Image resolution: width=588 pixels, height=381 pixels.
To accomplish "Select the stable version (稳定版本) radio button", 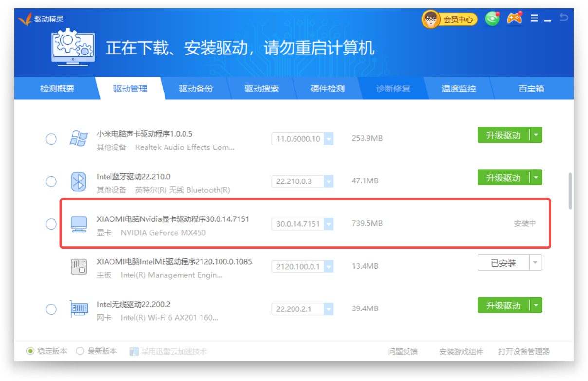I will pyautogui.click(x=31, y=351).
